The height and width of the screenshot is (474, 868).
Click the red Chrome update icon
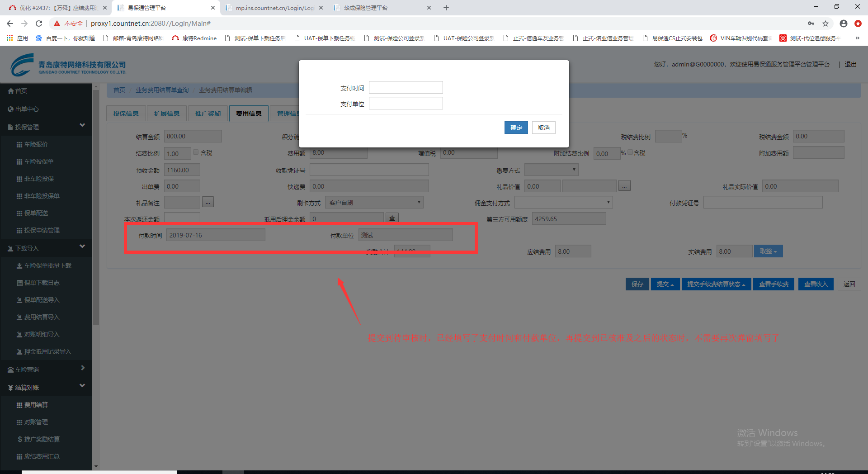coord(858,24)
